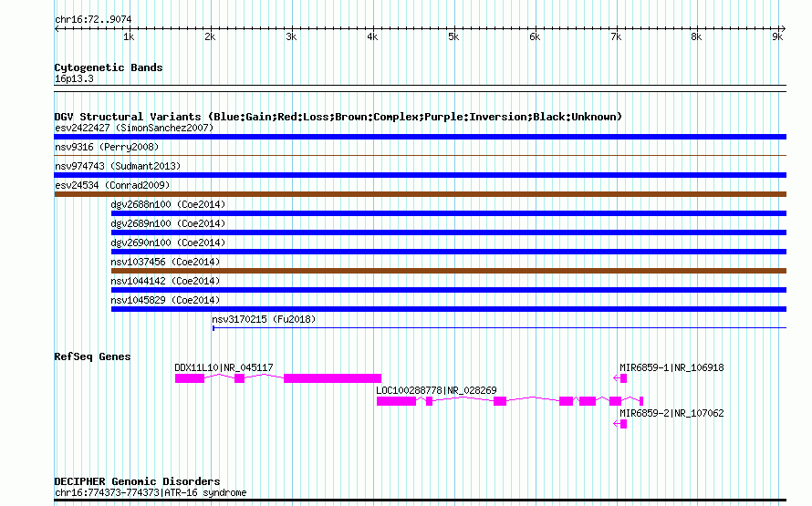
Task: Click the large last exon of DDX11L10
Action: click(x=332, y=378)
